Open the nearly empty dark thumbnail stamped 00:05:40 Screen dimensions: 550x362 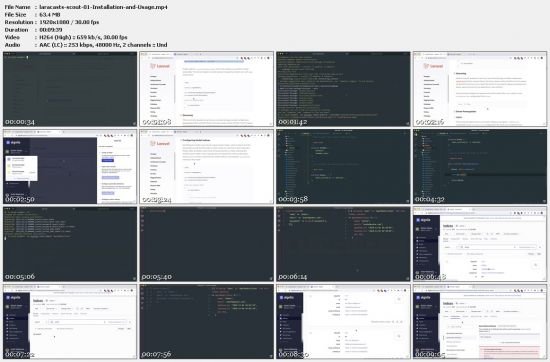207,244
